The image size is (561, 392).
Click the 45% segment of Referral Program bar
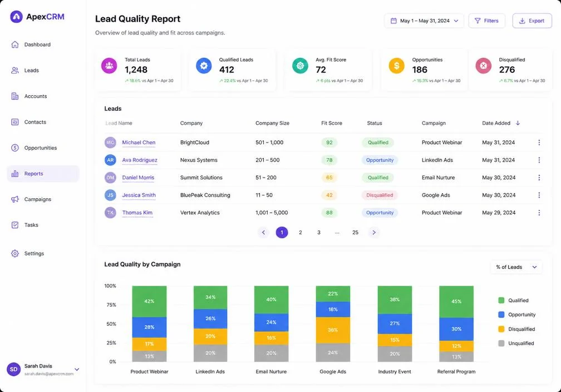(456, 302)
